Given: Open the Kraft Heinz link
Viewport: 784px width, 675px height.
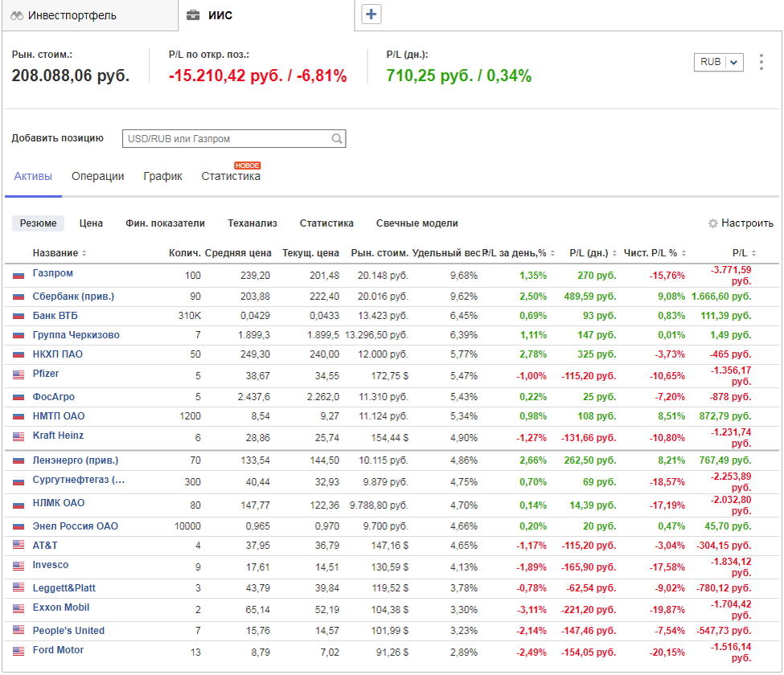Looking at the screenshot, I should coord(58,436).
